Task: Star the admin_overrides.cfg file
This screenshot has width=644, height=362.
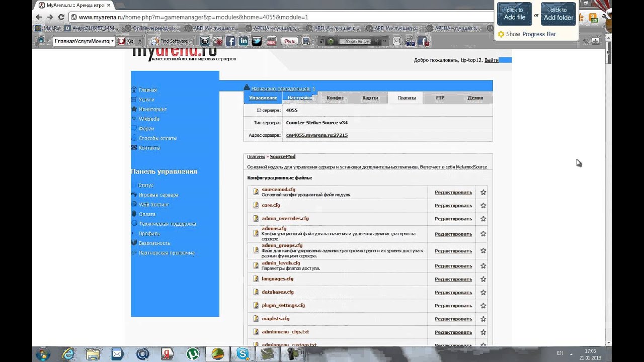Action: [483, 219]
